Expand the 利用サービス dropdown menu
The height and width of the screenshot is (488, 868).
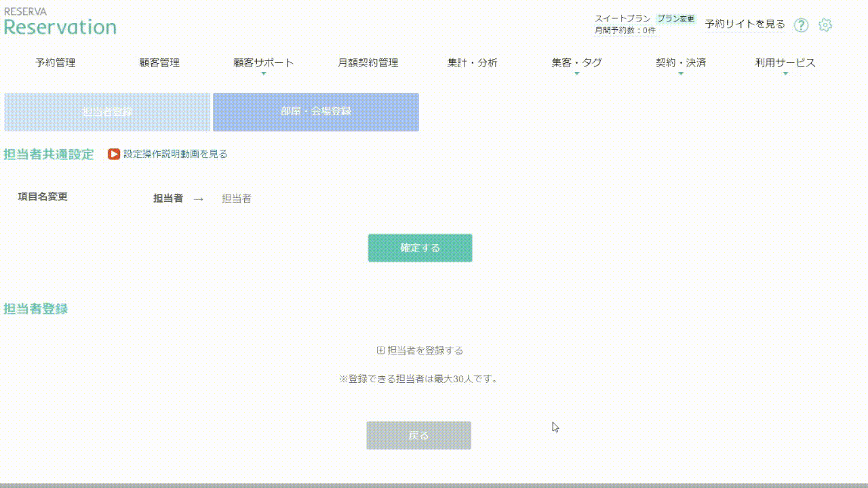[x=785, y=64]
